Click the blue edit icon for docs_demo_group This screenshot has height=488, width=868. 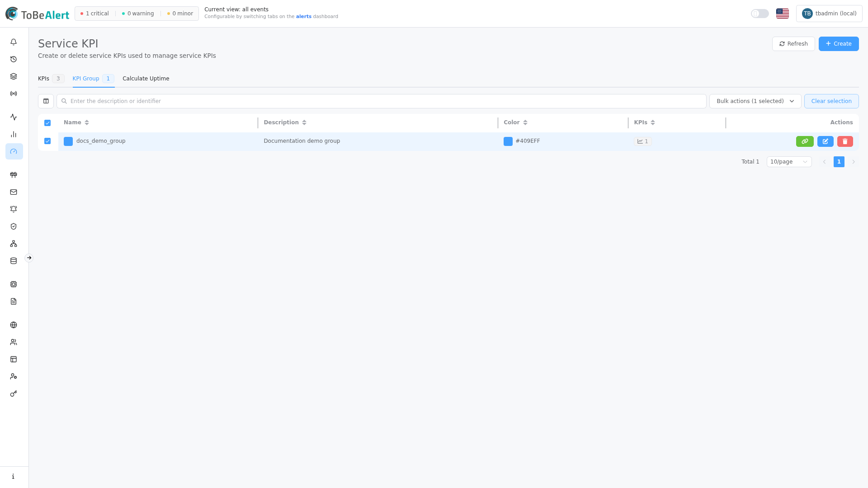tap(825, 141)
